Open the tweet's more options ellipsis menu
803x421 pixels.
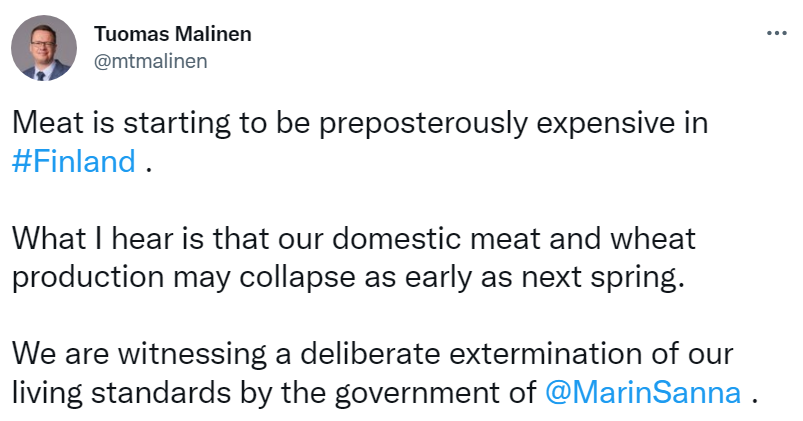776,32
